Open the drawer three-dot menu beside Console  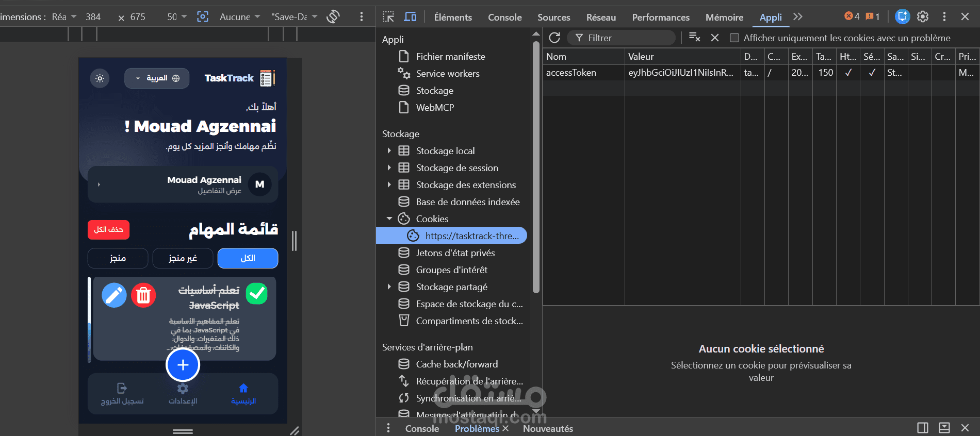388,428
